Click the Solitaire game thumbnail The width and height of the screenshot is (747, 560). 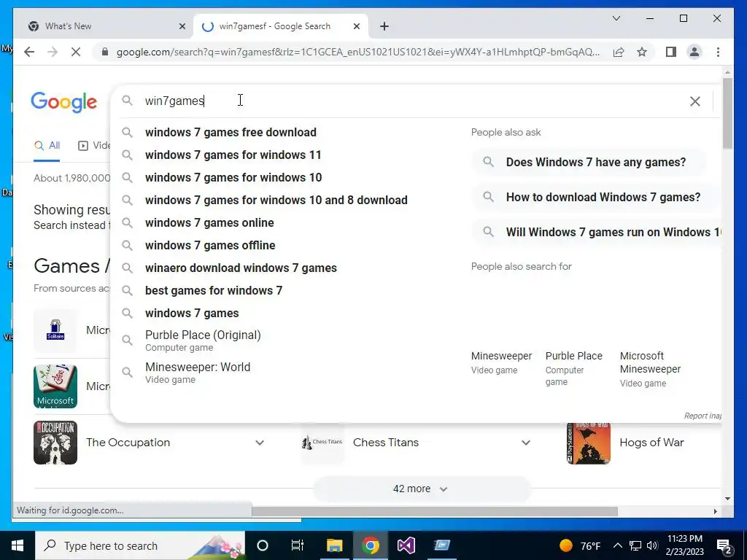[55, 330]
